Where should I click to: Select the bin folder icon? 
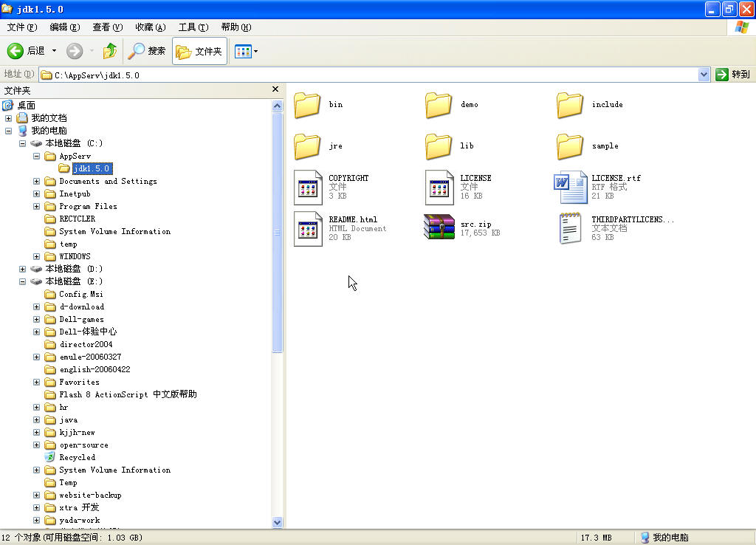click(307, 105)
